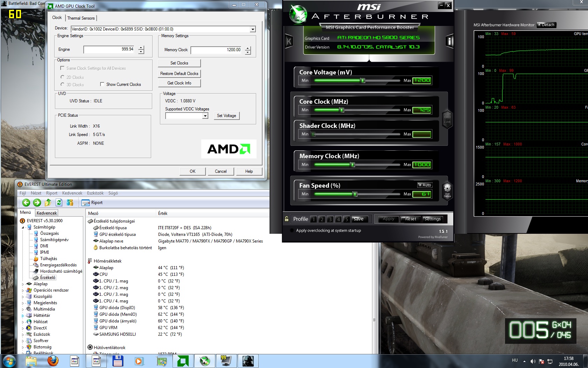Open Windows Media Player from taskbar

[x=139, y=361]
